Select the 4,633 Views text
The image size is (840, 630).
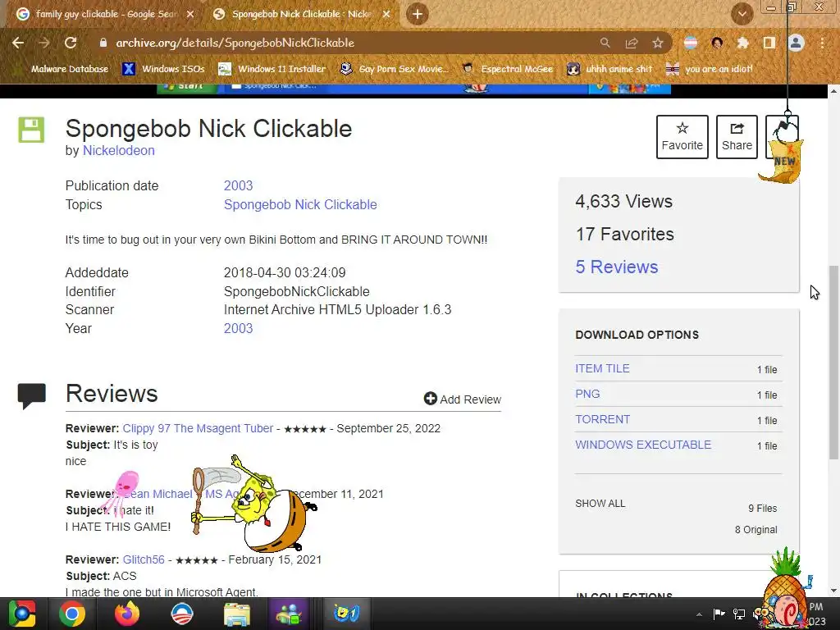pyautogui.click(x=623, y=202)
